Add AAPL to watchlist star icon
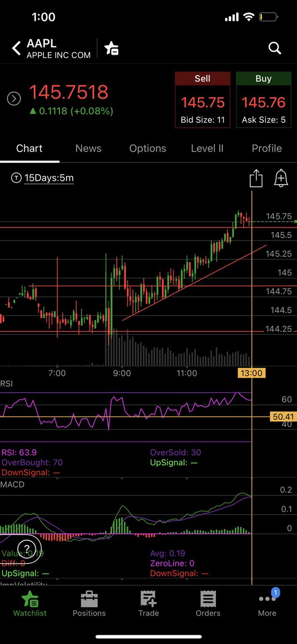Viewport: 297px width, 644px height. tap(112, 48)
